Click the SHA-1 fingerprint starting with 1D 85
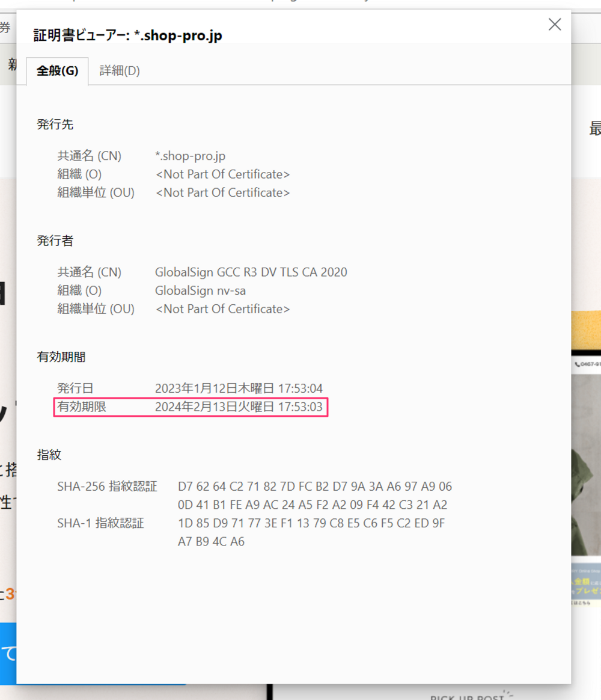Viewport: 601px width, 700px height. tap(311, 523)
